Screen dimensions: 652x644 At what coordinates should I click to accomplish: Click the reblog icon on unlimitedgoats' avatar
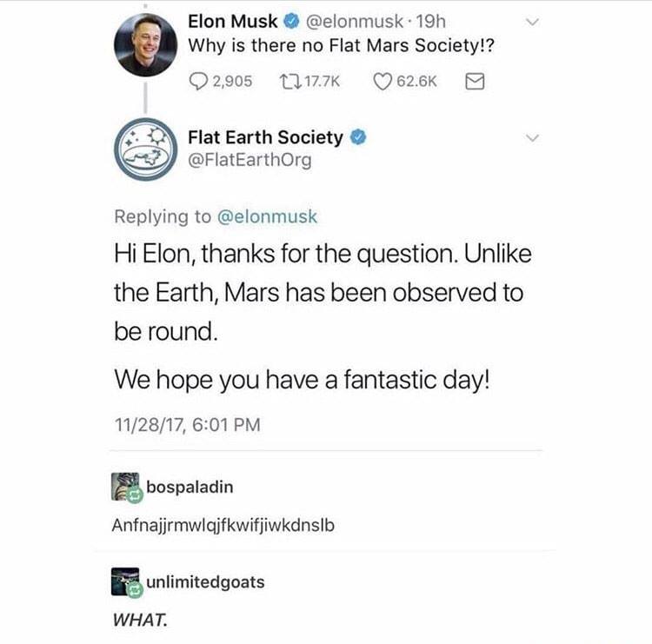pos(136,590)
